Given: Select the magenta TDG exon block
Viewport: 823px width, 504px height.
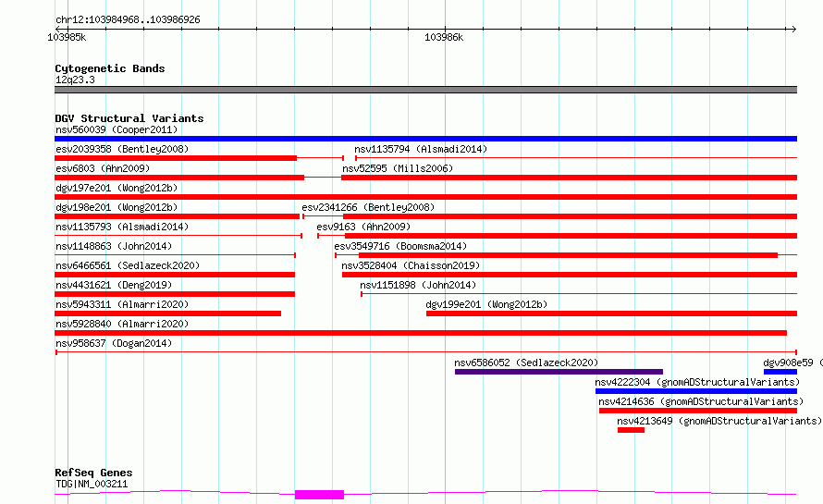Looking at the screenshot, I should tap(319, 495).
